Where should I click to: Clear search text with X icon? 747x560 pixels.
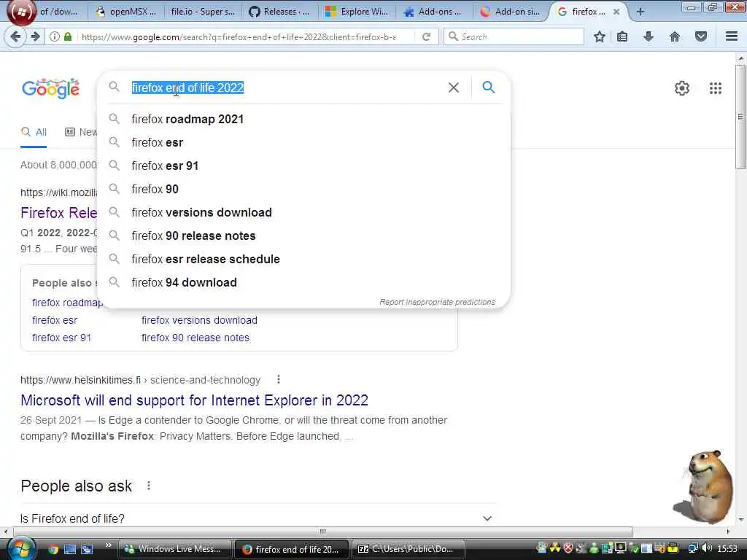click(x=454, y=87)
